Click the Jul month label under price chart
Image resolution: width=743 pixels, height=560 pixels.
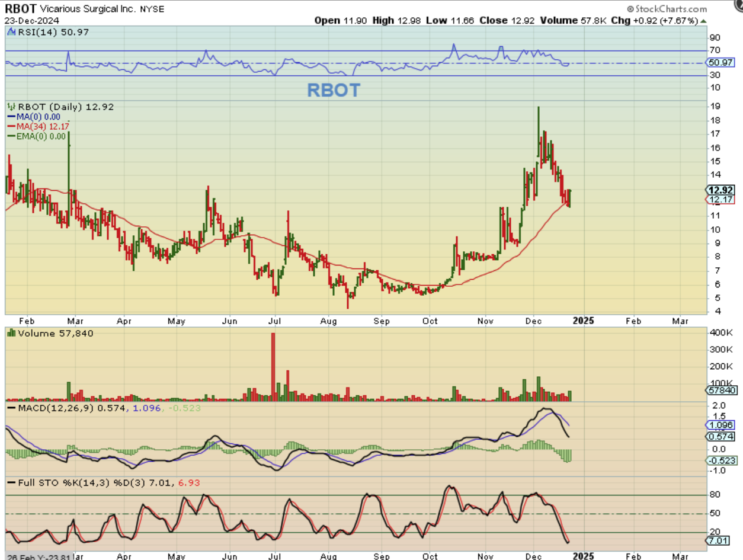(274, 321)
